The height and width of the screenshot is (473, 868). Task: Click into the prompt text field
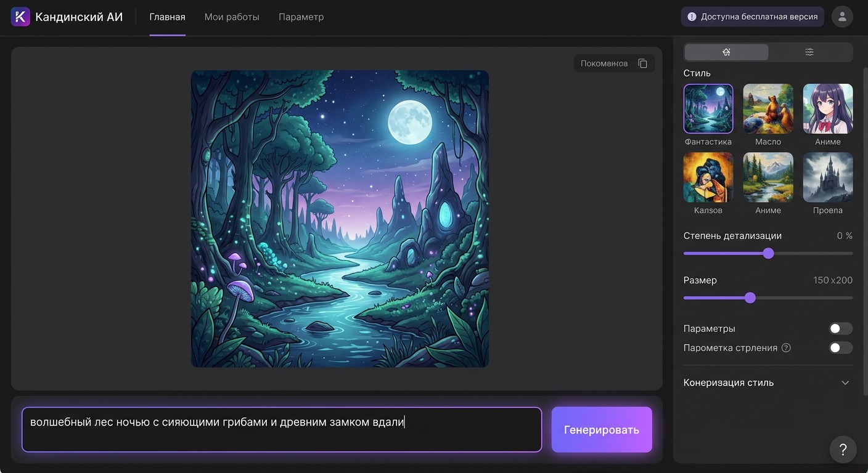[282, 430]
